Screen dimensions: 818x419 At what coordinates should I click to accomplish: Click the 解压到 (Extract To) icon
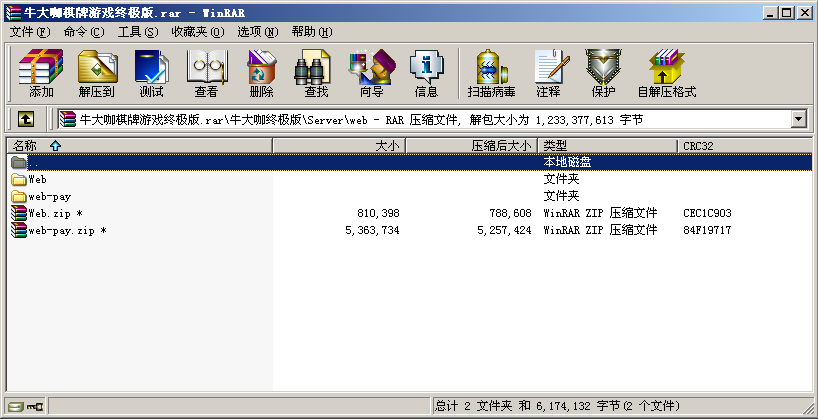pos(96,73)
